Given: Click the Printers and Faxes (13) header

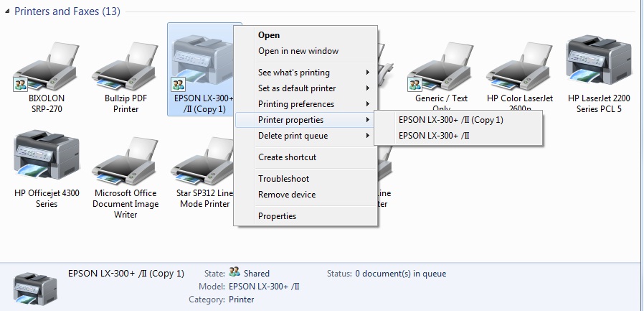Looking at the screenshot, I should [67, 11].
